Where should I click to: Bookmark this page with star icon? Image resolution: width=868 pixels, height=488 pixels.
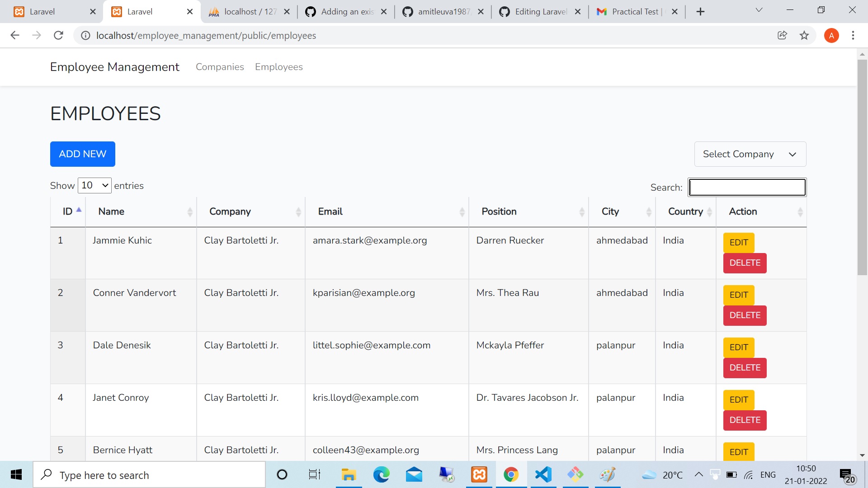[804, 35]
